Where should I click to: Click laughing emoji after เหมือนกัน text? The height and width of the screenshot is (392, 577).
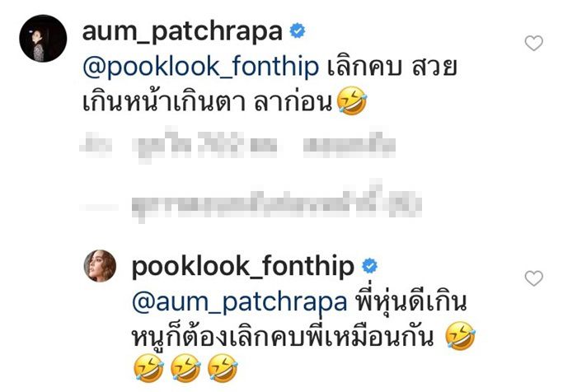tap(460, 336)
